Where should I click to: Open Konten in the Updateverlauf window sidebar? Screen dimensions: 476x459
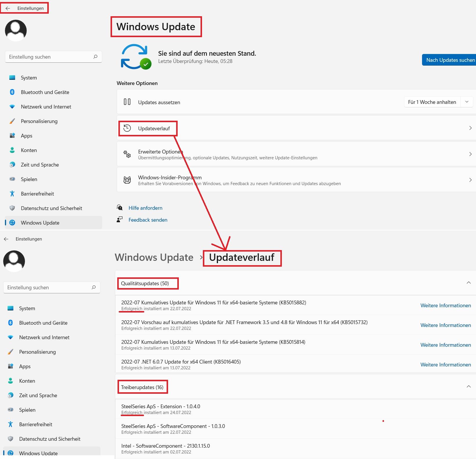[52, 381]
